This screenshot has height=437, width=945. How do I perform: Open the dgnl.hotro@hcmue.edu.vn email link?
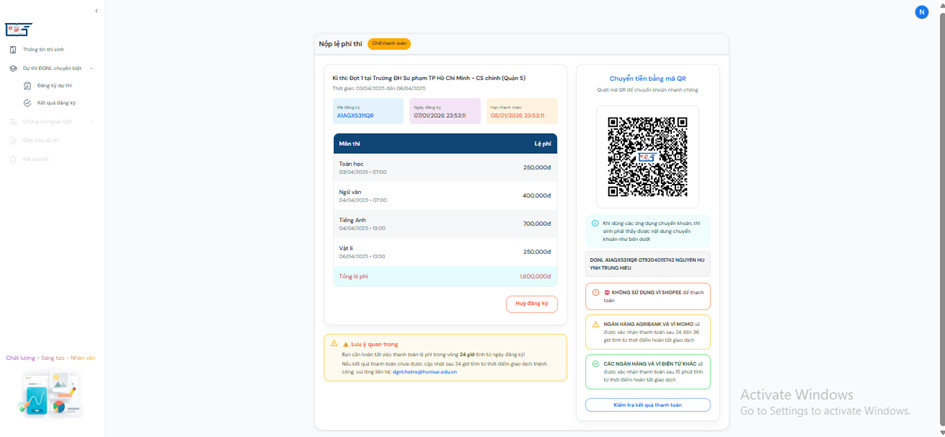click(424, 372)
